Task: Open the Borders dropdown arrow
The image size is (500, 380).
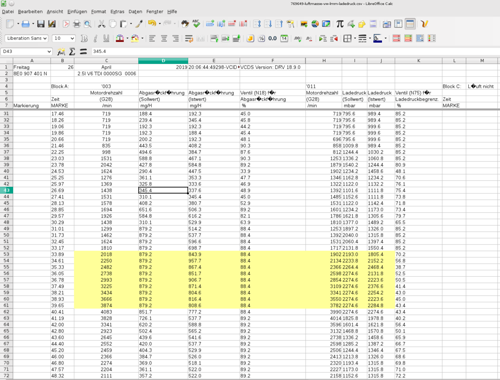Action: 355,39
